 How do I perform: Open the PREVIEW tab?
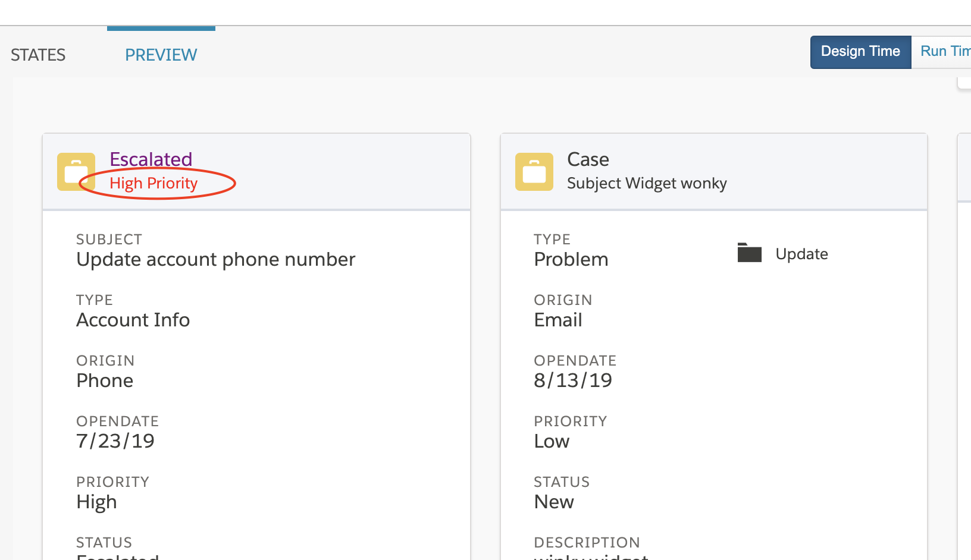(x=161, y=55)
